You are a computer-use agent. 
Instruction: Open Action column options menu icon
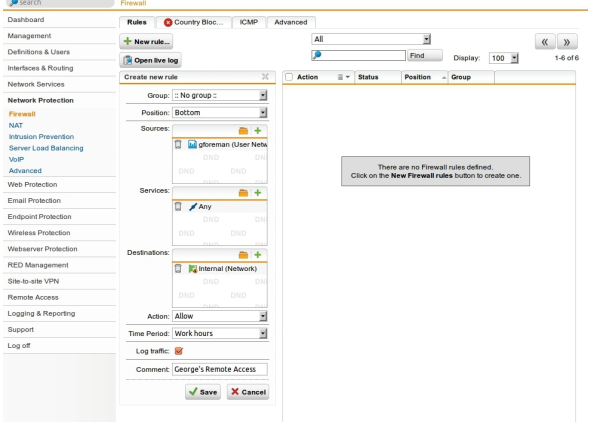[x=344, y=77]
